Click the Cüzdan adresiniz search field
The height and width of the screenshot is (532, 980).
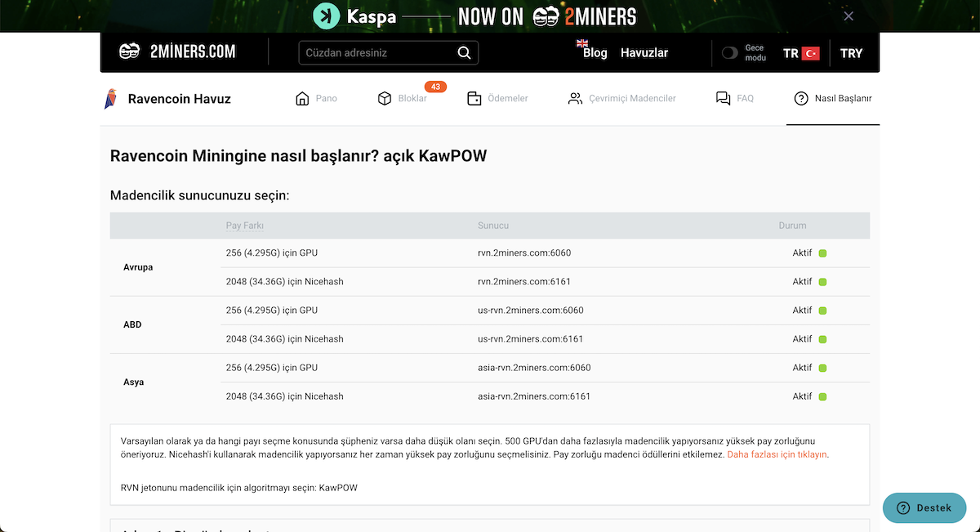coord(376,51)
